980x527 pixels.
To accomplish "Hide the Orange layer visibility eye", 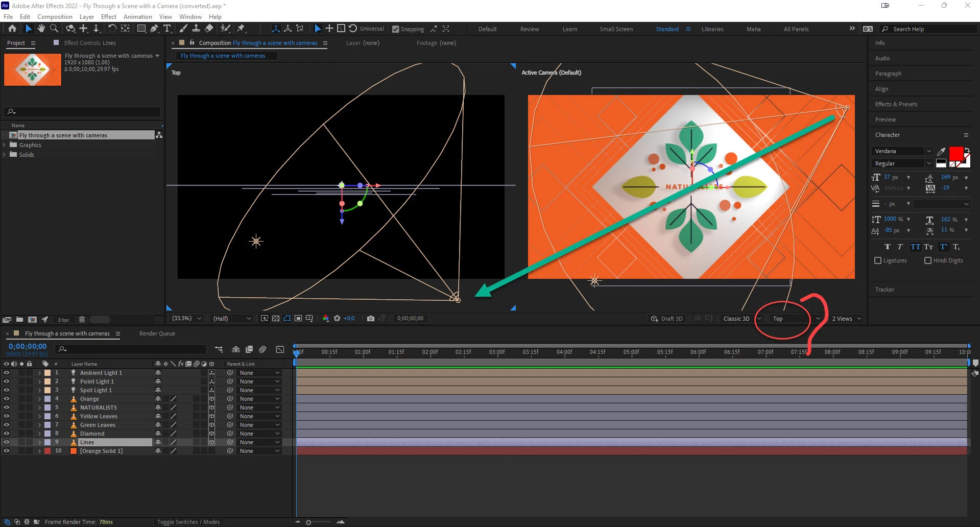I will pos(6,399).
